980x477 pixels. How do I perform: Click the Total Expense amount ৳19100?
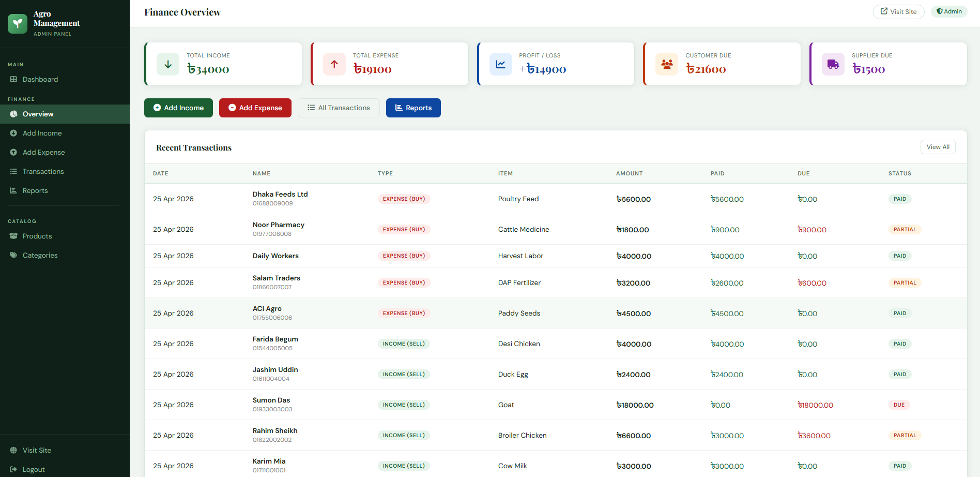tap(373, 69)
